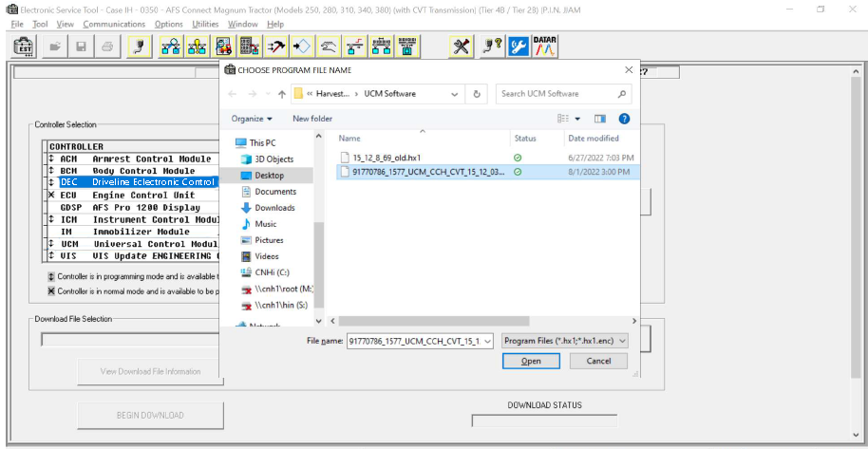Select Documents in navigation pane
This screenshot has width=868, height=449.
coord(275,192)
